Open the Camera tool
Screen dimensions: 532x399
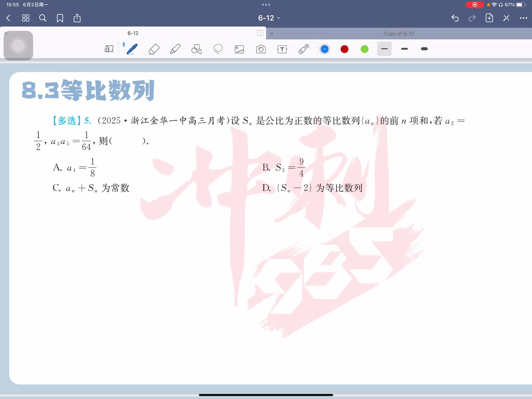tap(261, 49)
